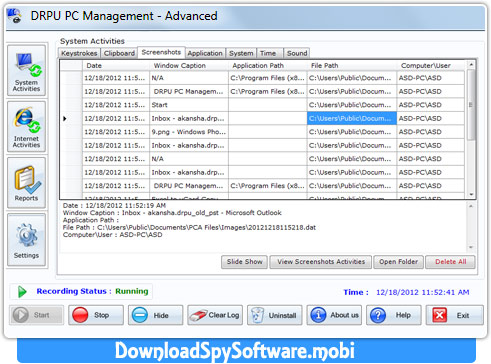Click the Uninstall recycle bin button
Viewport: 491px width, 364px height.
[x=275, y=315]
